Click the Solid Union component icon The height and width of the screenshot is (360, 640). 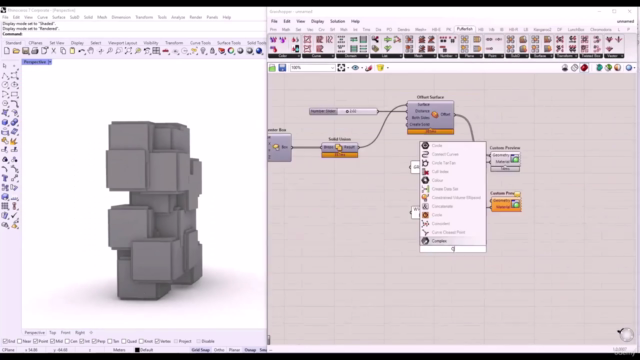[339, 148]
